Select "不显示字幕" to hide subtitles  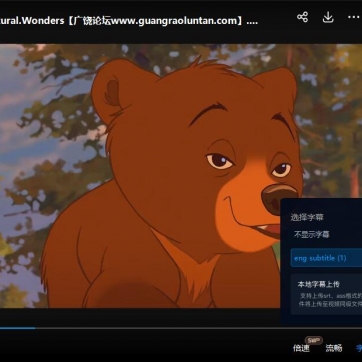(x=312, y=234)
